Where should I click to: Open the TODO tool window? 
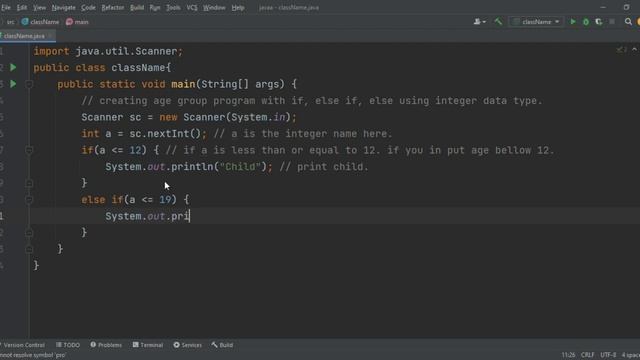coord(68,345)
